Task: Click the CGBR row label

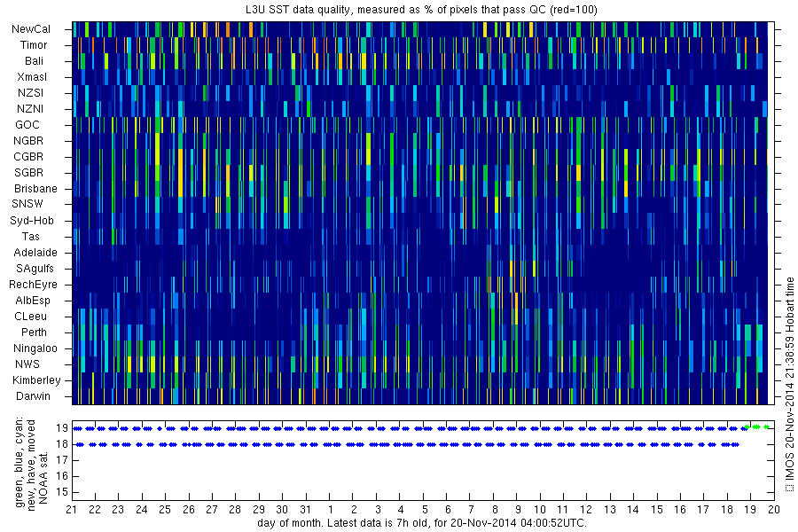Action: tap(29, 157)
